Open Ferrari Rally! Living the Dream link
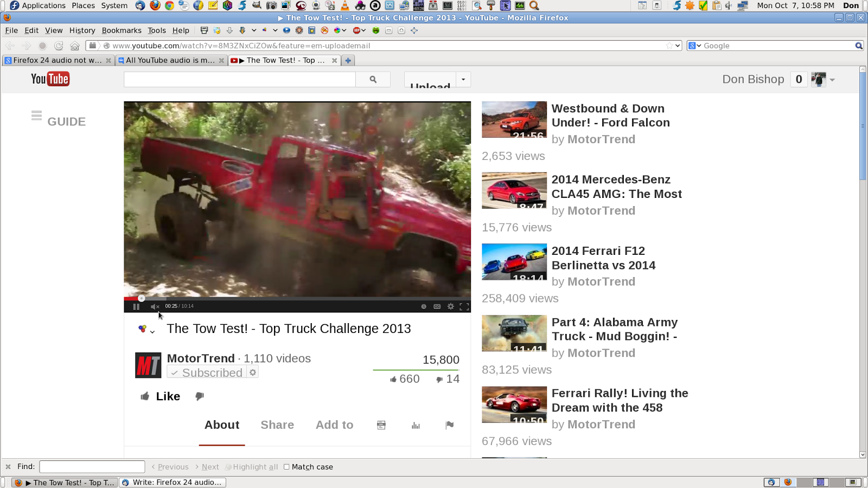Screen dimensions: 868x488 click(620, 400)
